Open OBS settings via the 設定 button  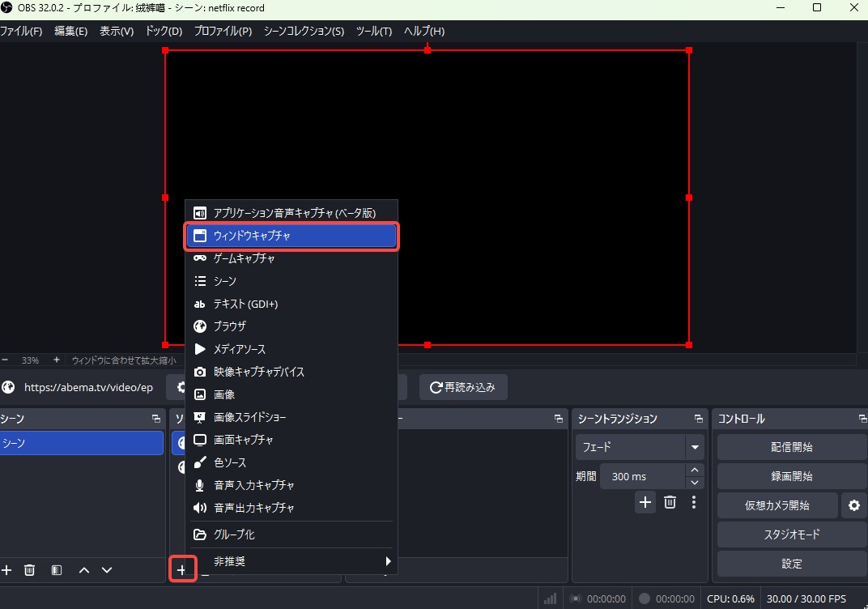791,563
